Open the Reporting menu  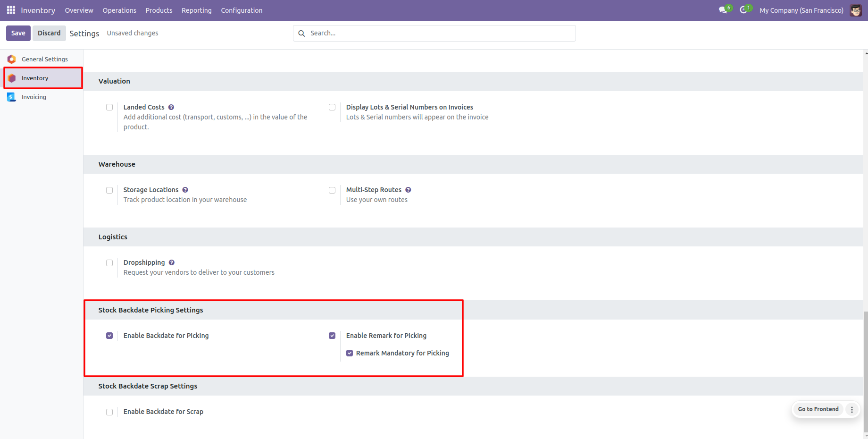click(x=196, y=10)
